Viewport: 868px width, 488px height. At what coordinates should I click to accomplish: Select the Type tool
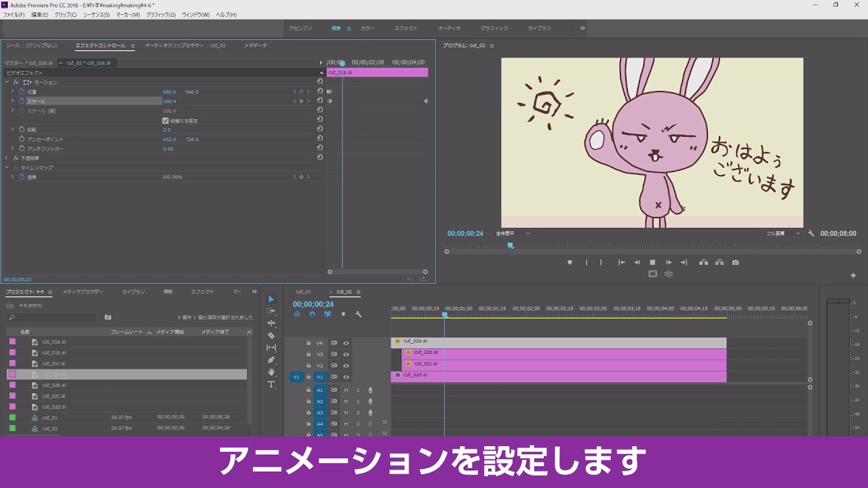point(271,384)
